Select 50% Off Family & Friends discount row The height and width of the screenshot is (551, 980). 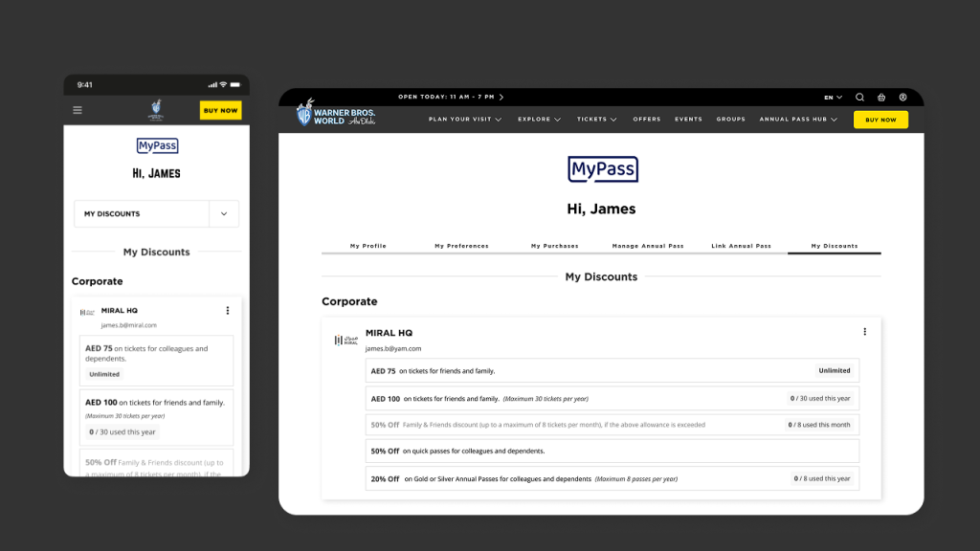click(x=612, y=425)
